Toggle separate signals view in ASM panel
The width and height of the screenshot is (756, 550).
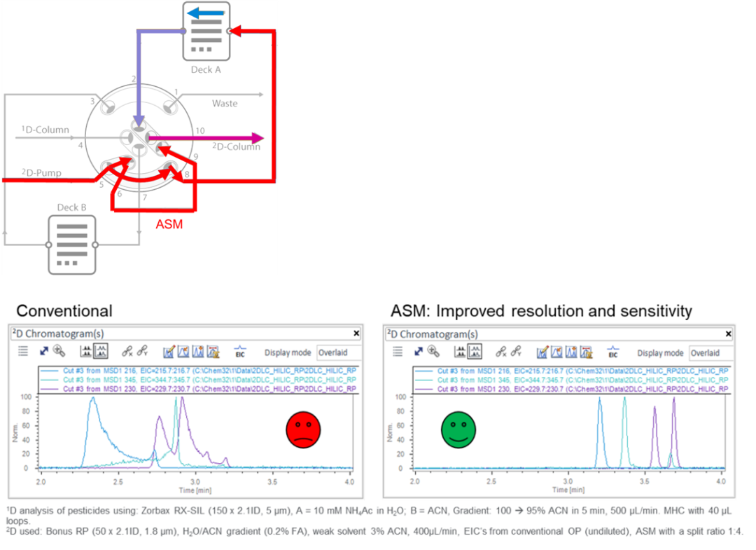pos(460,352)
